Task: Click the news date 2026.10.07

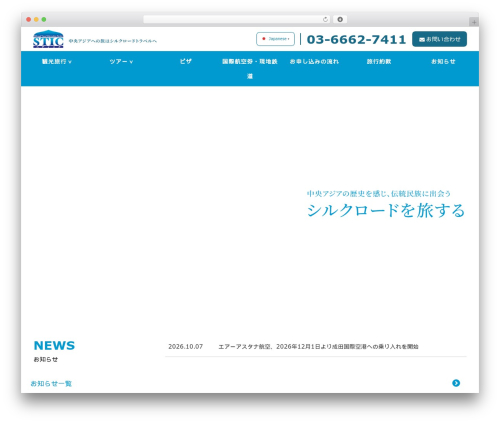Action: point(185,347)
